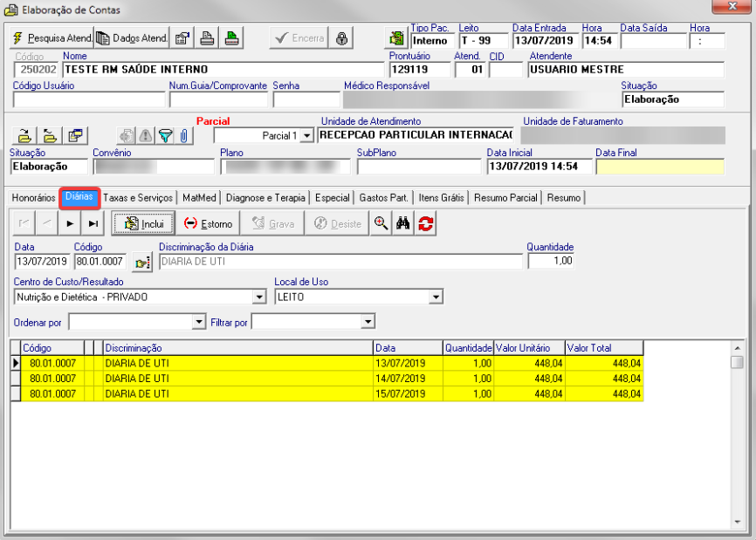This screenshot has width=756, height=540.
Task: Open the Resumo Parcial tab
Action: [505, 198]
